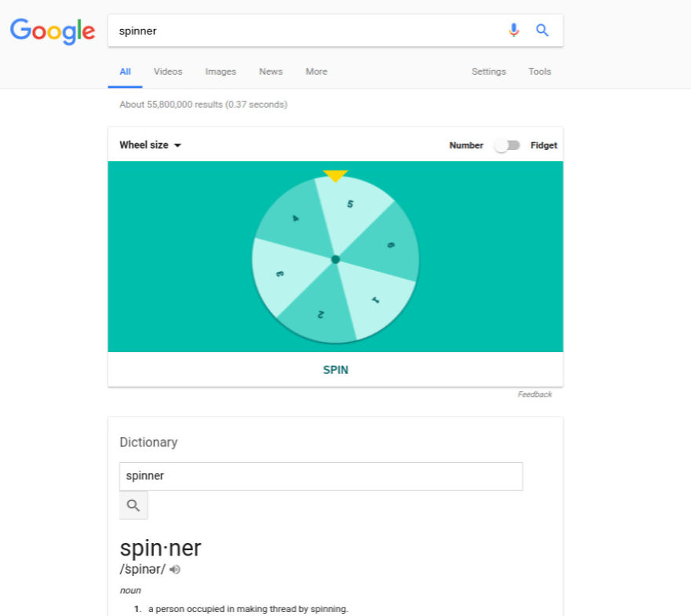Click the center hub of the spinner wheel
This screenshot has height=616, width=691.
click(336, 258)
